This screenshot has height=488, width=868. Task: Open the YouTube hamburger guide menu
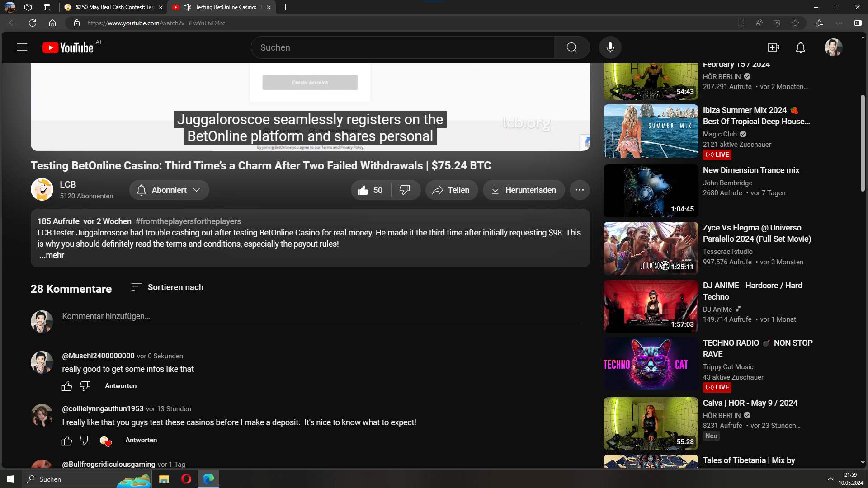tap(22, 47)
